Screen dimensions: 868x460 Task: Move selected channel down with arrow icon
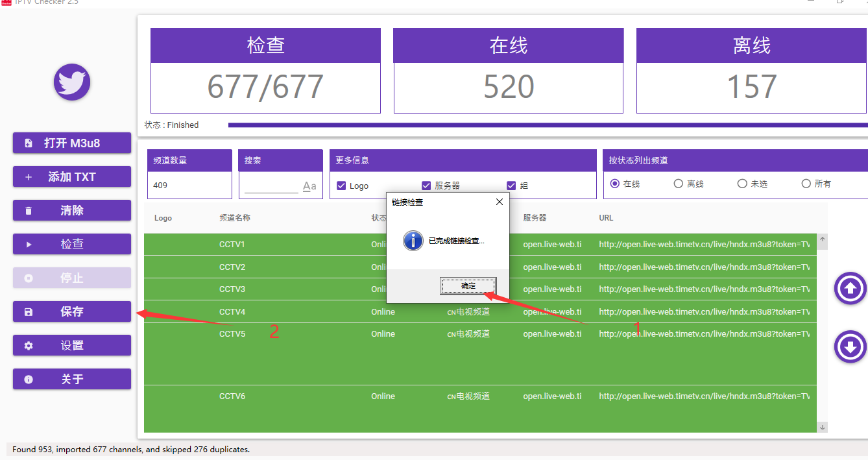tap(850, 347)
